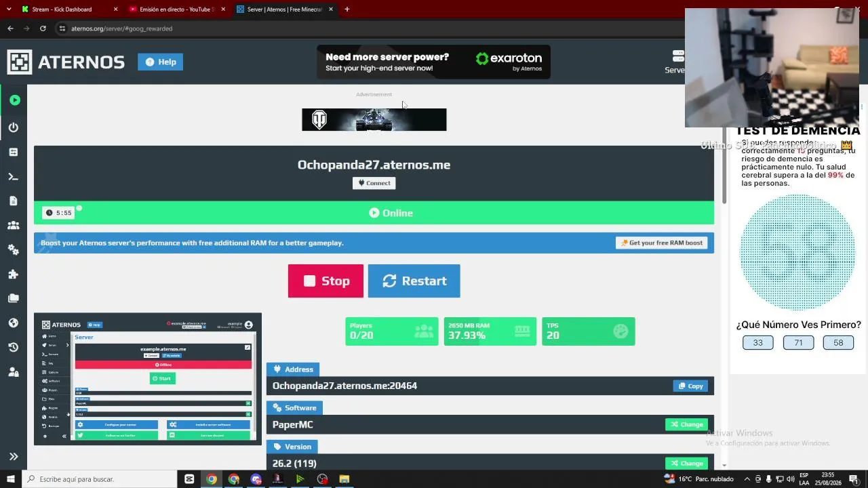Open the Worlds globe icon in sidebar
This screenshot has width=868, height=488.
[x=14, y=323]
